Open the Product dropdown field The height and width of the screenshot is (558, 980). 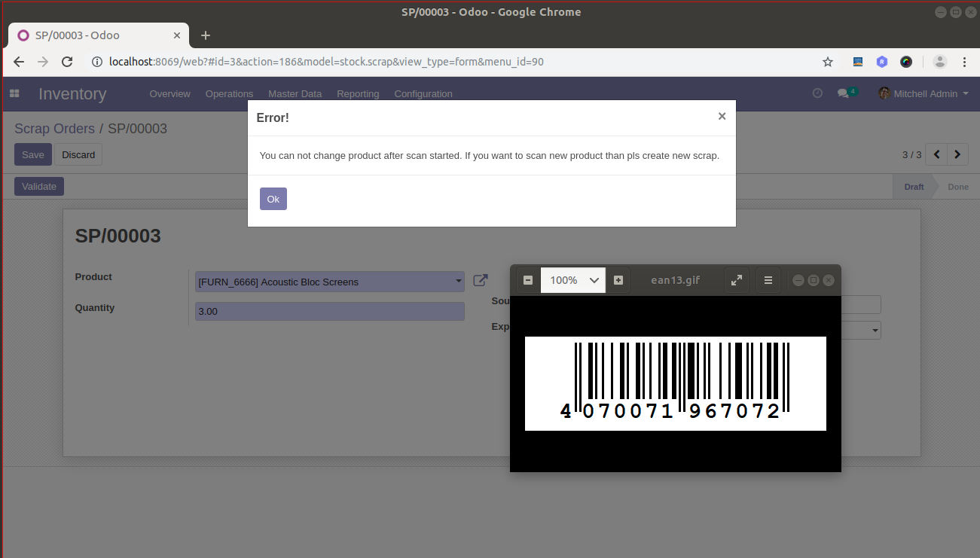330,282
